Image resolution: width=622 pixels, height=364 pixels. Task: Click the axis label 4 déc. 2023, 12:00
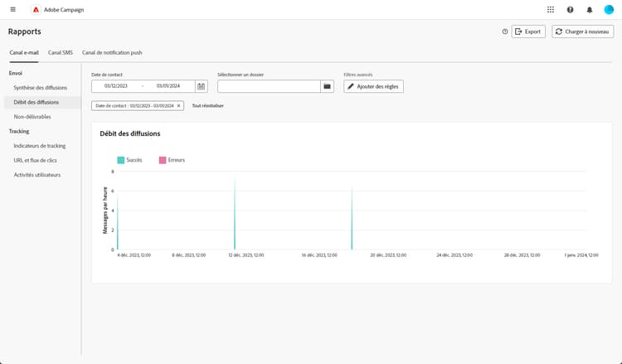pos(134,255)
